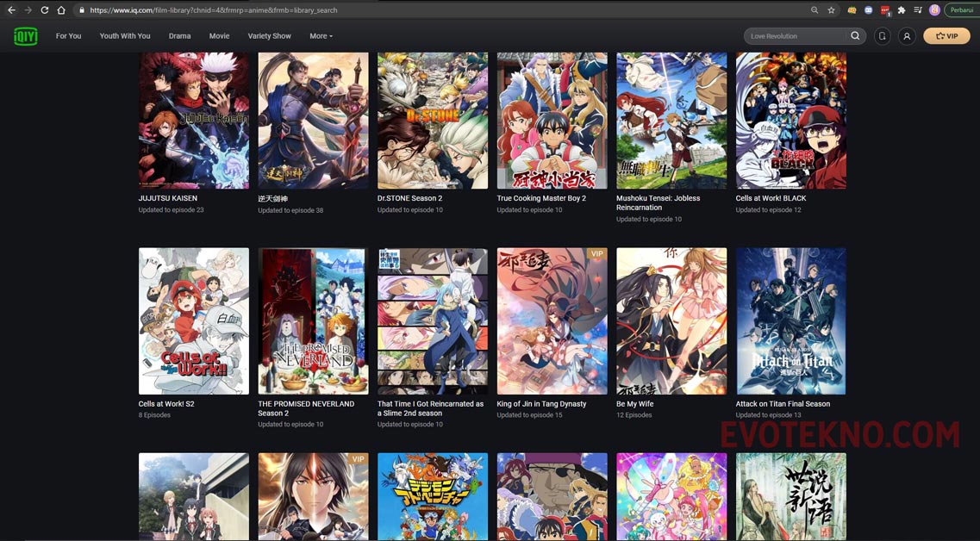Open Variety Show section

[270, 36]
